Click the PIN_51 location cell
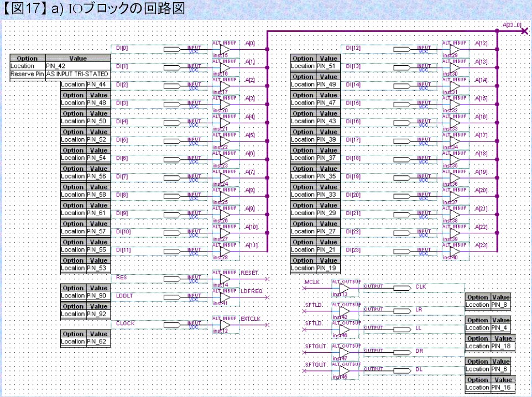The image size is (532, 397). (328, 66)
